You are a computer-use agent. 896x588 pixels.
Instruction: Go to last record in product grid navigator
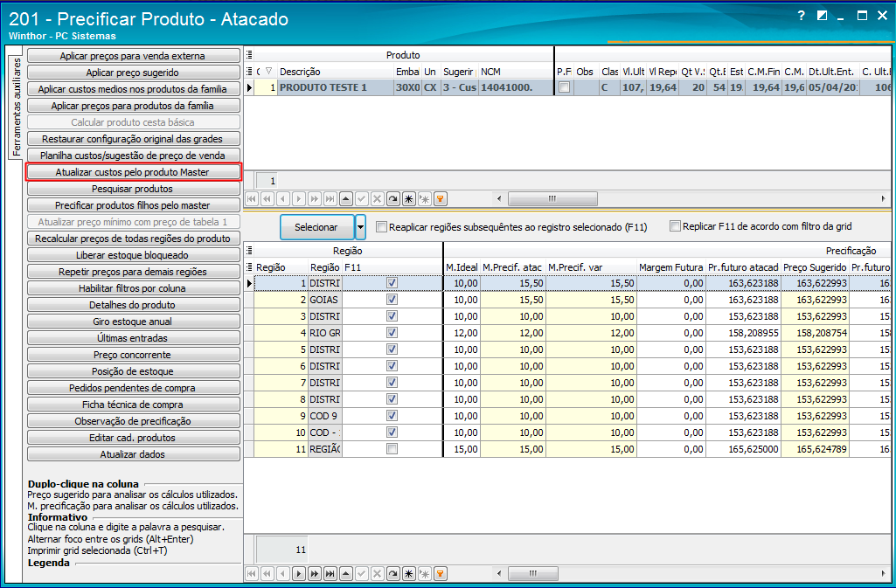[330, 198]
